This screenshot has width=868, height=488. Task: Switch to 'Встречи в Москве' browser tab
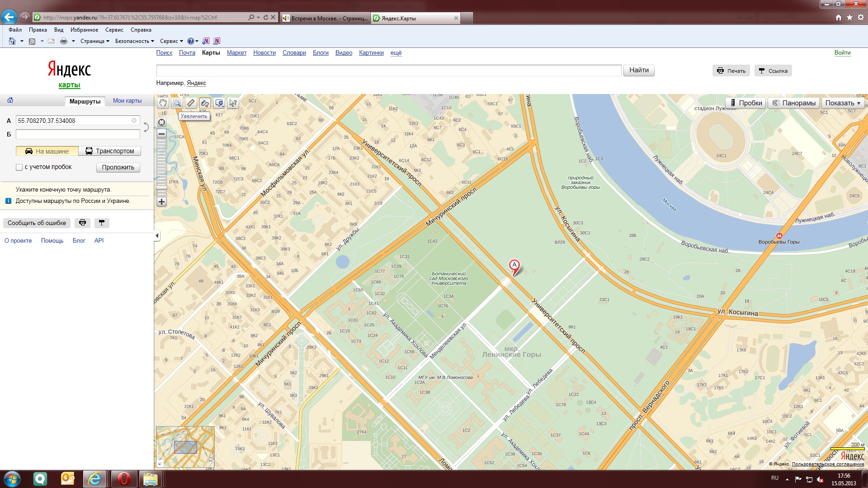click(325, 18)
